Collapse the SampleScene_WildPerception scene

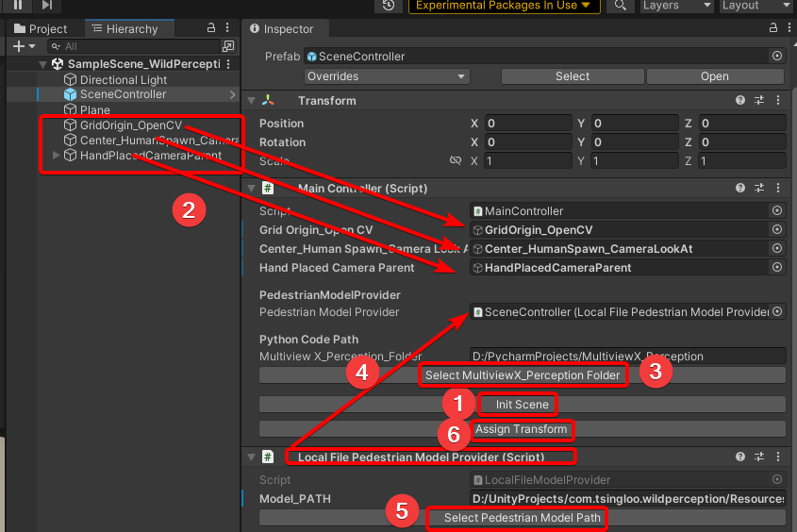click(x=43, y=64)
